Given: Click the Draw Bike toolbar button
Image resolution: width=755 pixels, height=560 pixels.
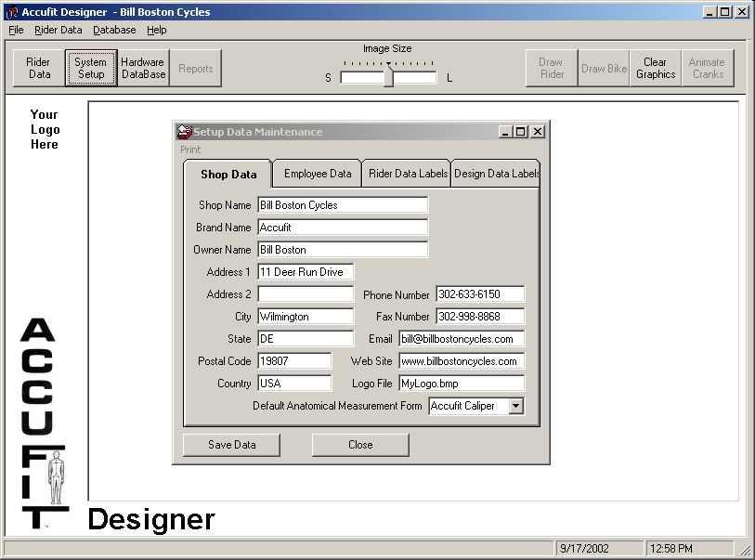Looking at the screenshot, I should click(x=604, y=68).
